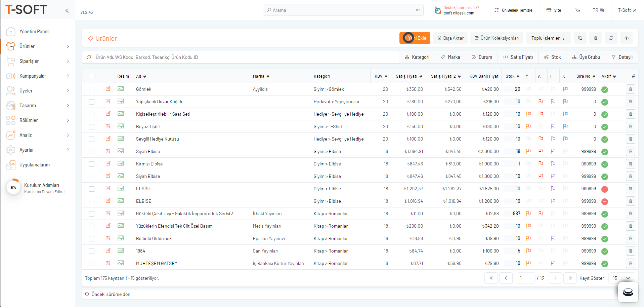Delete the Yapışkanlı Duvar Kağıdı product via trash icon
The height and width of the screenshot is (307, 644).
click(x=630, y=102)
